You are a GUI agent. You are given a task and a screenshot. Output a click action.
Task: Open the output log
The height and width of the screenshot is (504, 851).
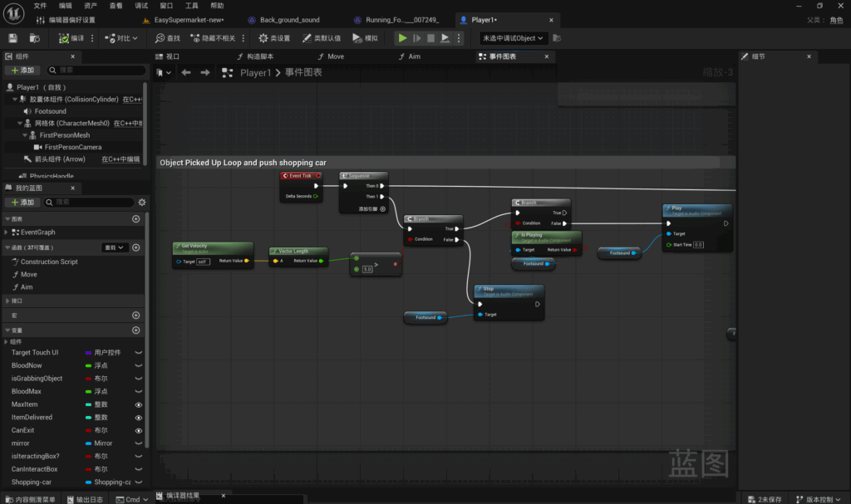(85, 499)
